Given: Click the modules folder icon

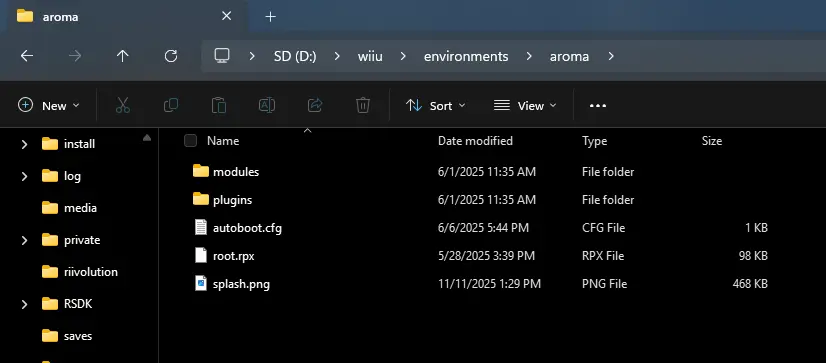Looking at the screenshot, I should [x=201, y=171].
